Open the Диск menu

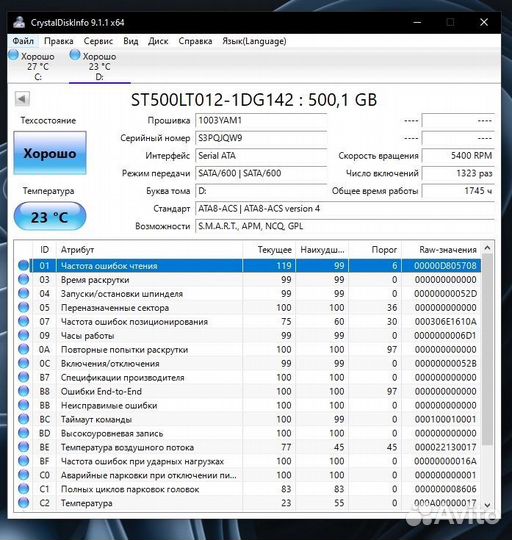pyautogui.click(x=158, y=41)
